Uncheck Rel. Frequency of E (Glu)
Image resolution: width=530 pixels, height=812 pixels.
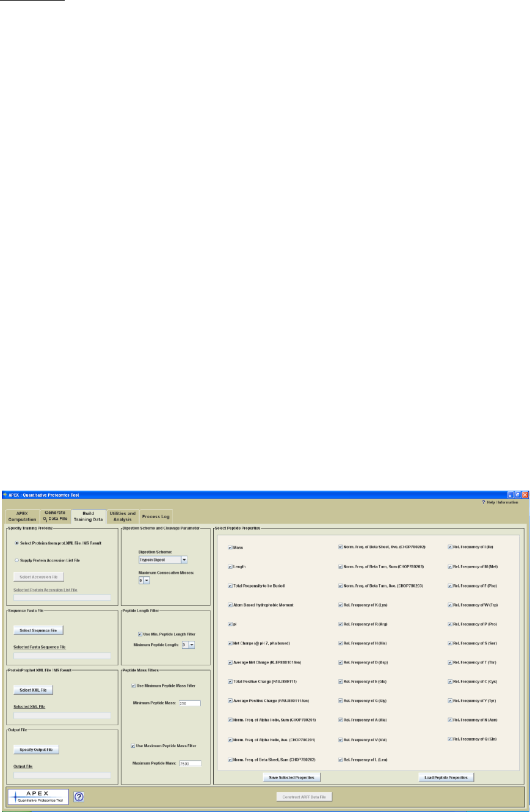click(x=340, y=681)
